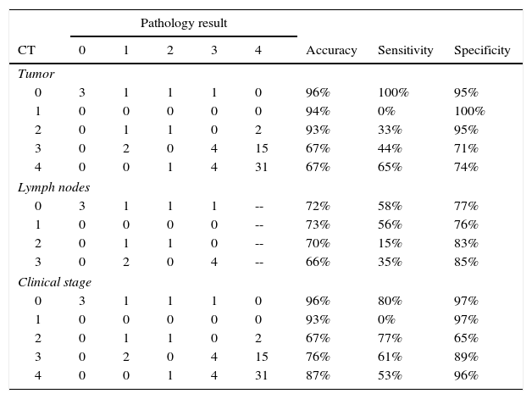The width and height of the screenshot is (532, 399).
Task: Click the 100% sensitivity cell in Tumor
Action: click(393, 92)
